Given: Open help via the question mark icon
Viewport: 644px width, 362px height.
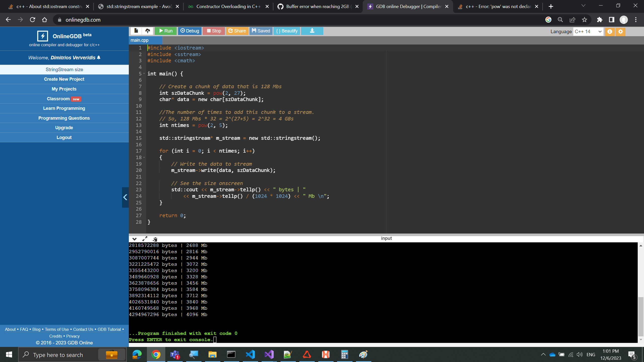Looking at the screenshot, I should tap(610, 32).
